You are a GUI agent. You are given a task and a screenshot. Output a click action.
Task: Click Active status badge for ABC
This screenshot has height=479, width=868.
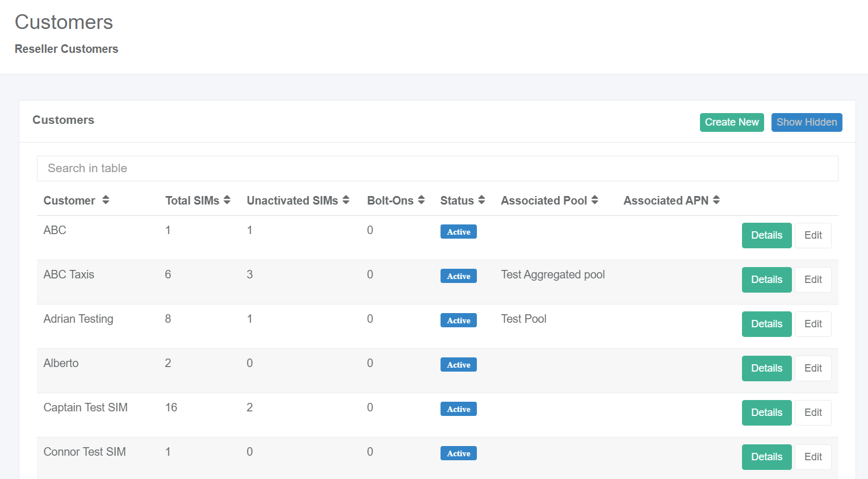tap(459, 232)
